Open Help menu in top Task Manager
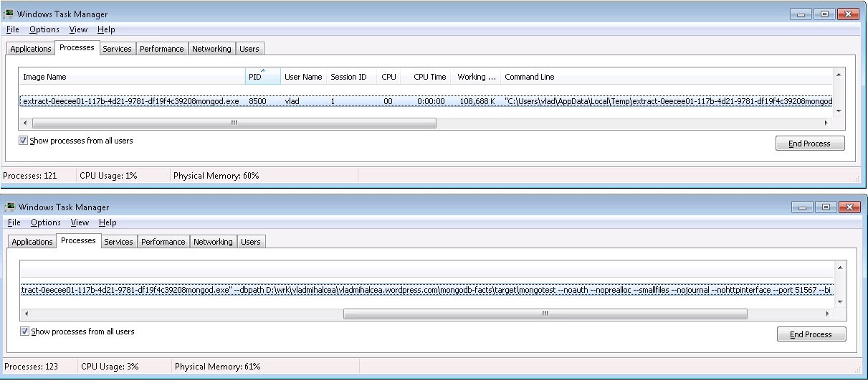 point(106,29)
